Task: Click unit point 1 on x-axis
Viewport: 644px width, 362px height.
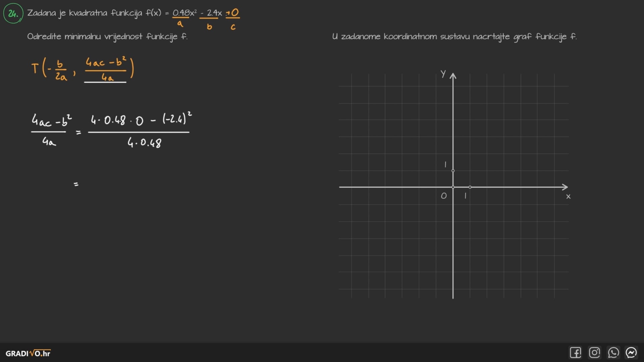Action: coord(470,187)
